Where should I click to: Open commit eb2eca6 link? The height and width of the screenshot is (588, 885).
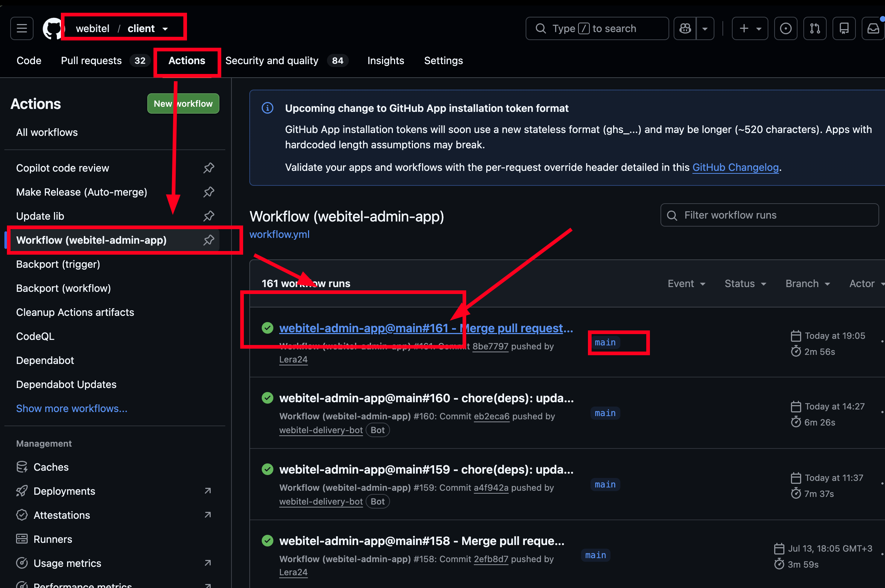tap(491, 416)
